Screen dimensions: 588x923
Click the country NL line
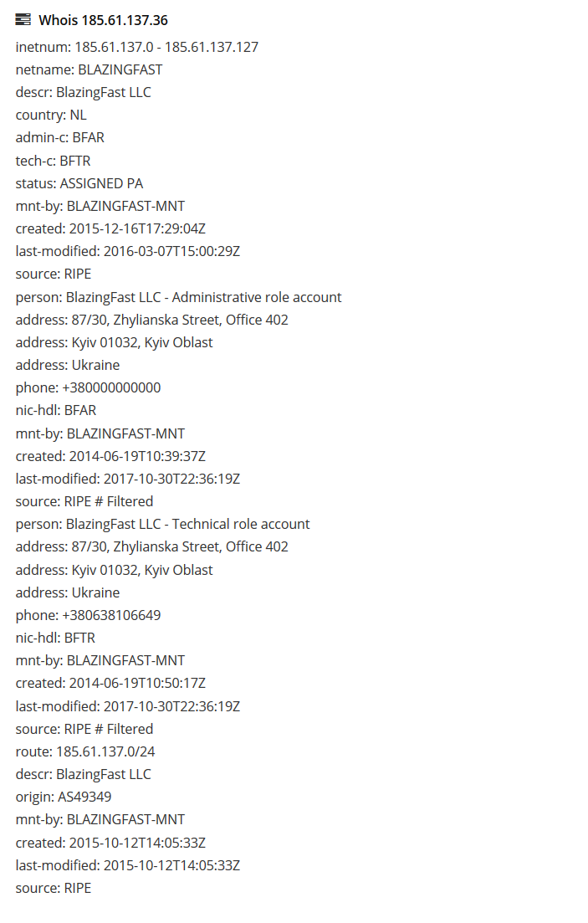coord(51,115)
